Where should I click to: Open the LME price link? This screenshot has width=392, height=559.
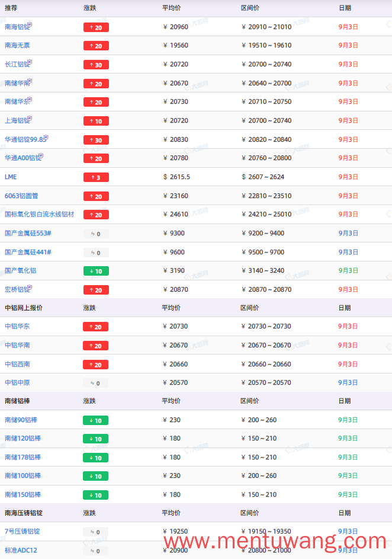11,177
